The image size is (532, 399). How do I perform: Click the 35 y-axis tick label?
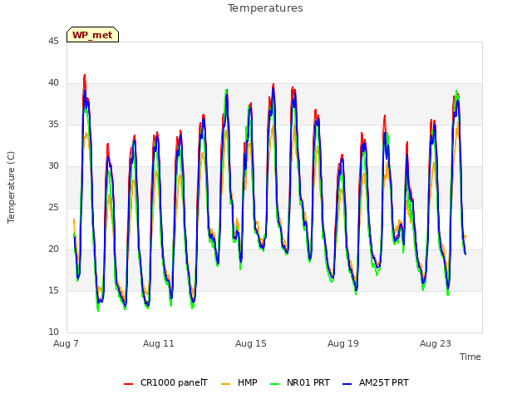click(x=53, y=125)
